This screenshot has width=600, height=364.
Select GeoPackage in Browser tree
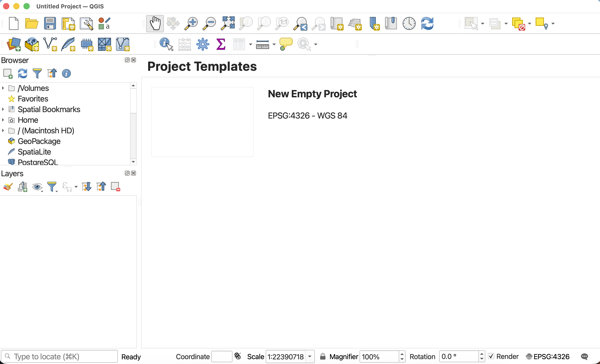coord(39,141)
